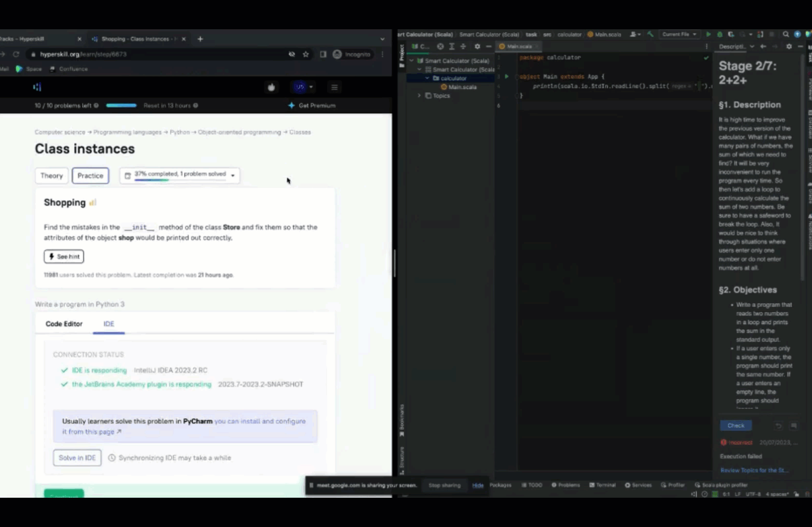812x527 pixels.
Task: Click the See hint button
Action: (x=64, y=257)
